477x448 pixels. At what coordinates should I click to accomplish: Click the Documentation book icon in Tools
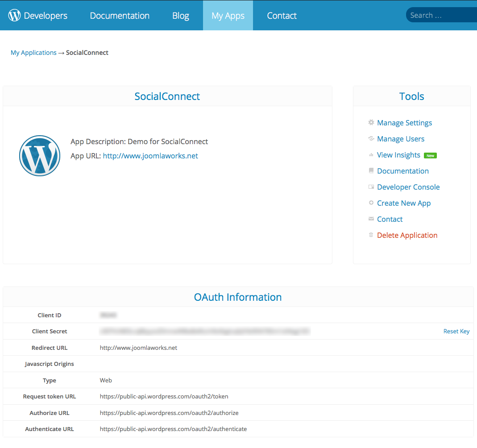(x=371, y=170)
